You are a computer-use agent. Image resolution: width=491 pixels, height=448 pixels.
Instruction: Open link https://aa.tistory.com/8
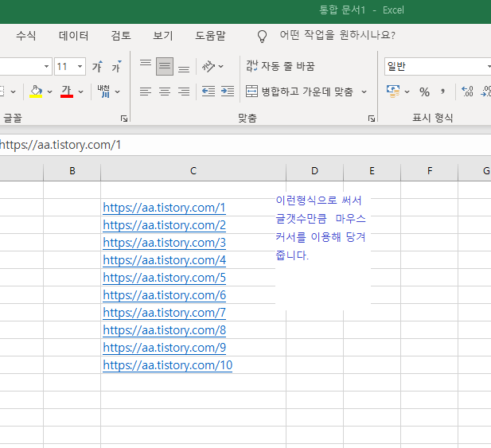[164, 330]
